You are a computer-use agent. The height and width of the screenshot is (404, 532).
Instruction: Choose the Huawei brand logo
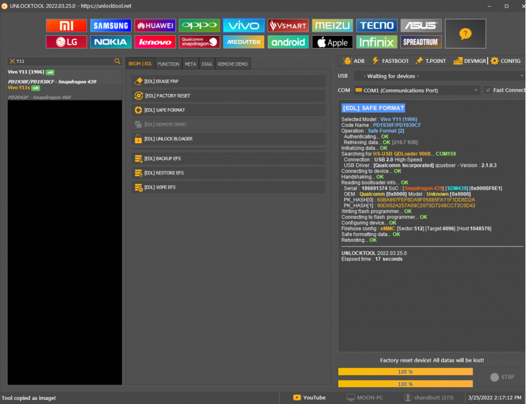(155, 25)
